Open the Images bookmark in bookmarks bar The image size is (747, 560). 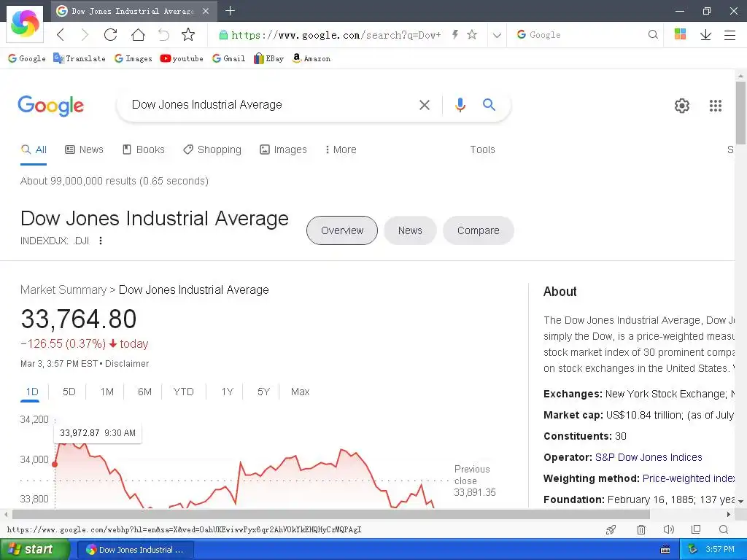[133, 58]
